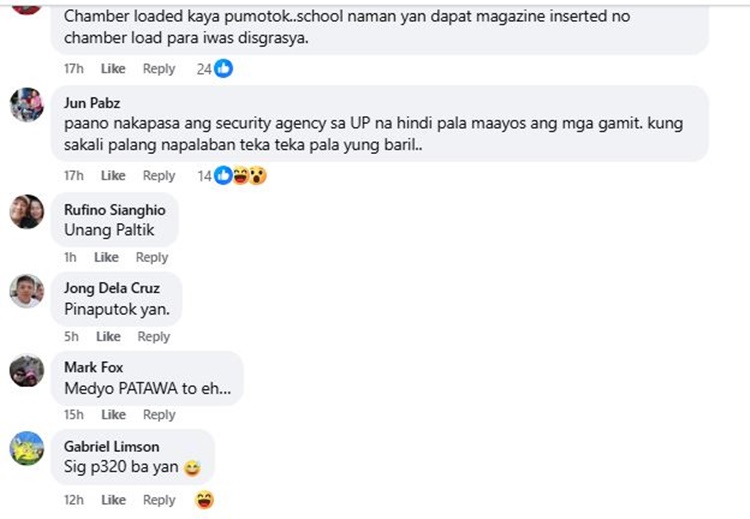
Task: View reactions on Jun Pabz's comment
Action: (232, 176)
